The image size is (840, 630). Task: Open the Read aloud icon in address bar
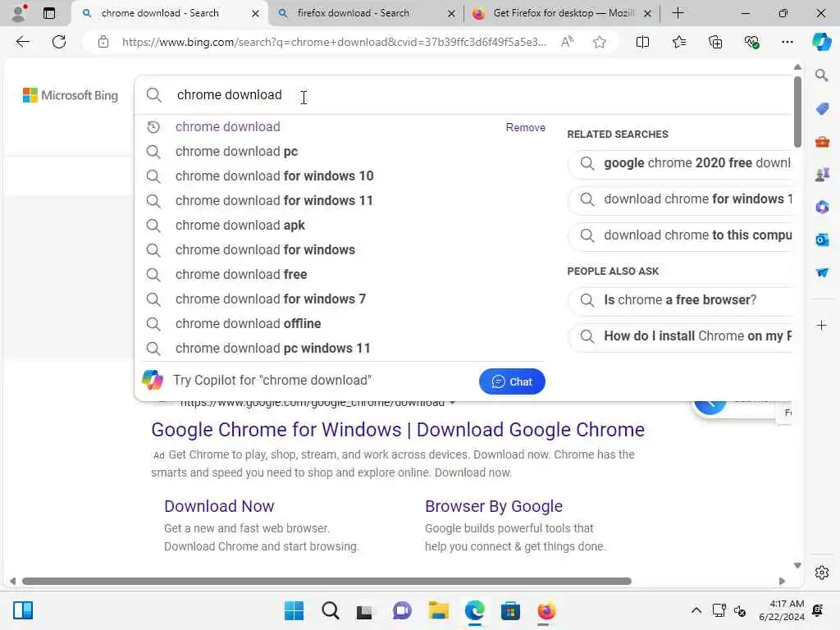[567, 42]
